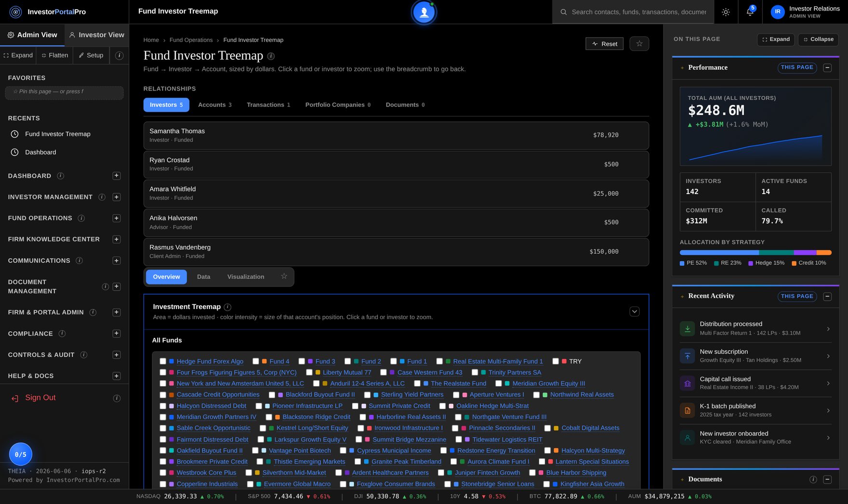Click Sign Out

click(x=40, y=398)
